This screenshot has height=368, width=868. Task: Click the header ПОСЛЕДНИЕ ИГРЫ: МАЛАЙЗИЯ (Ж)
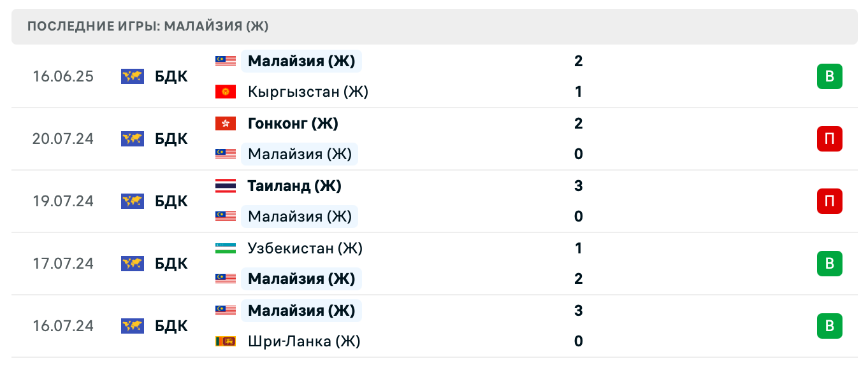pos(147,27)
